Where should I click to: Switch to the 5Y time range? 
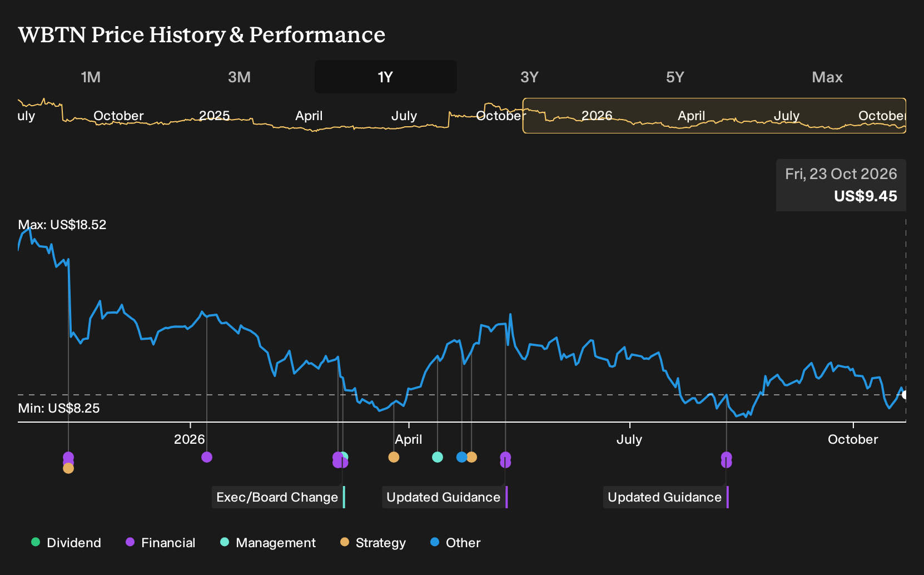coord(675,77)
